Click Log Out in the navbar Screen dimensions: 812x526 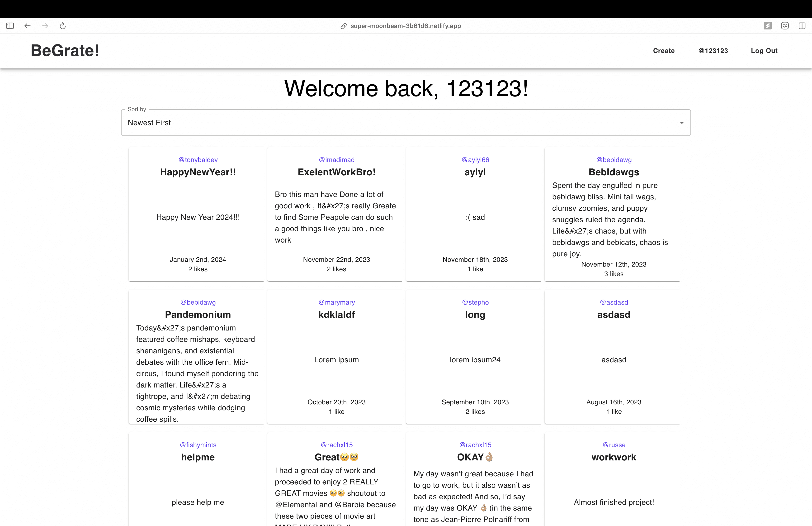[x=764, y=51]
